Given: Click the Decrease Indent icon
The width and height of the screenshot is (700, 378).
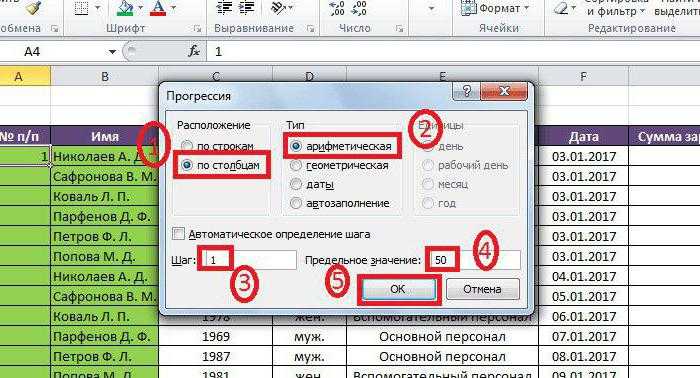Looking at the screenshot, I should pos(224,8).
